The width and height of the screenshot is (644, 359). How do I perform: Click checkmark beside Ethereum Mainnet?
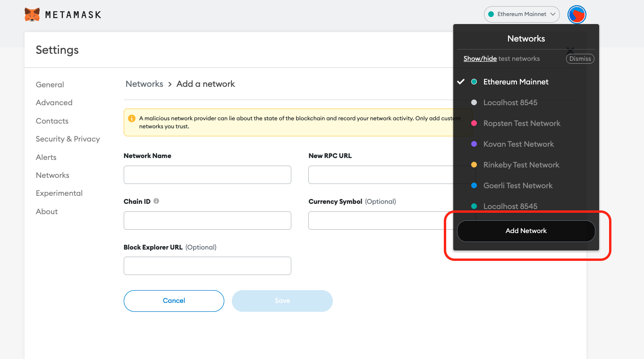[x=461, y=82]
